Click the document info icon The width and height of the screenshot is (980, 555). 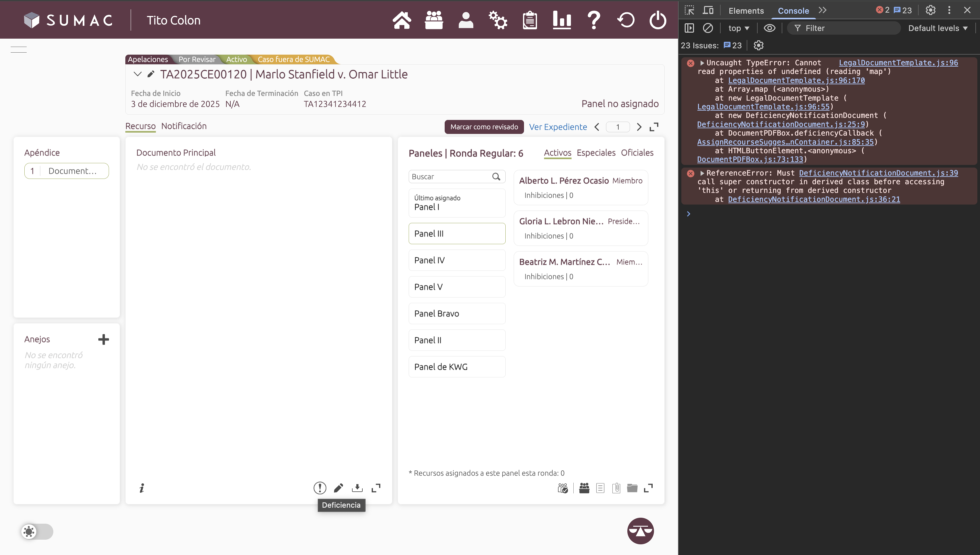click(142, 488)
